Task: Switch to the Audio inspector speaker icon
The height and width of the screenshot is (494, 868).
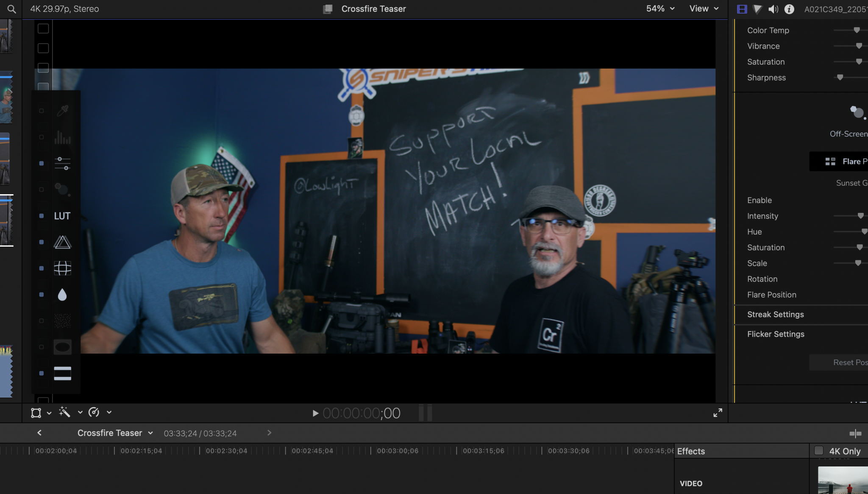Action: click(773, 9)
